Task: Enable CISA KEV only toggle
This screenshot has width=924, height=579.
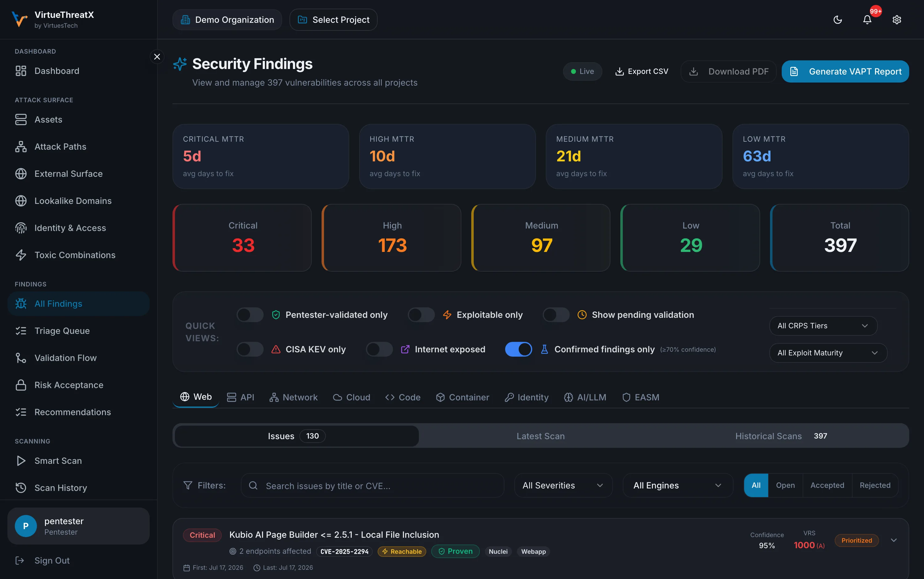Action: pos(250,349)
